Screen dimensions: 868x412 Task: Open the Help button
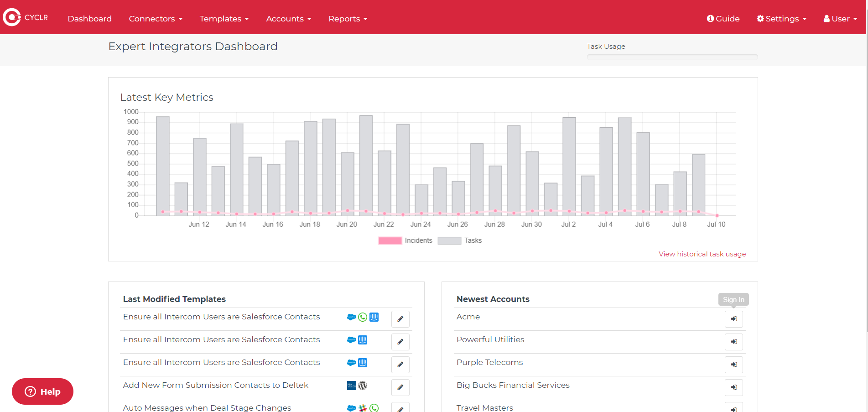pos(42,391)
